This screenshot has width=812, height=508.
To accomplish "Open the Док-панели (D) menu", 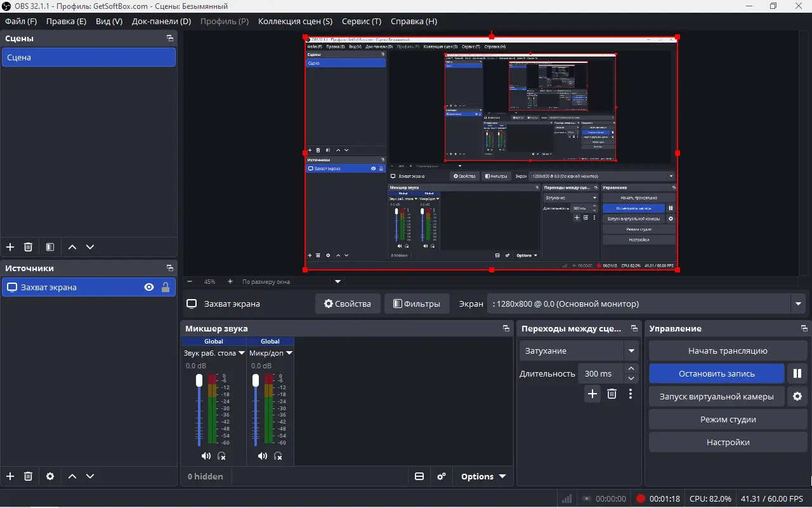I will [x=161, y=21].
